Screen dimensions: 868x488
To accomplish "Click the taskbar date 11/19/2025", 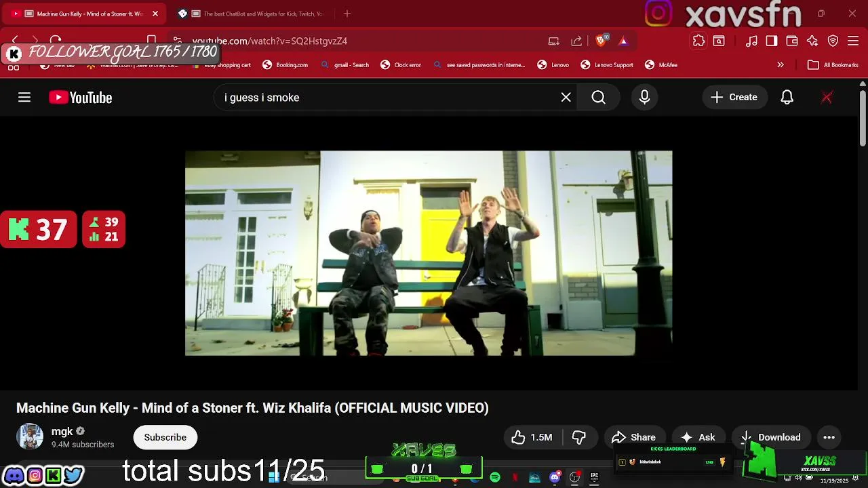I will (834, 481).
